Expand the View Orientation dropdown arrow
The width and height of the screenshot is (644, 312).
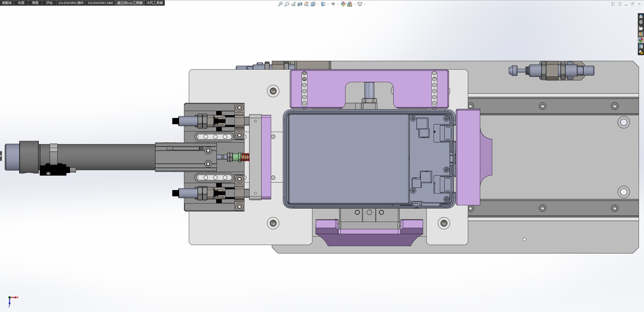tap(318, 4)
